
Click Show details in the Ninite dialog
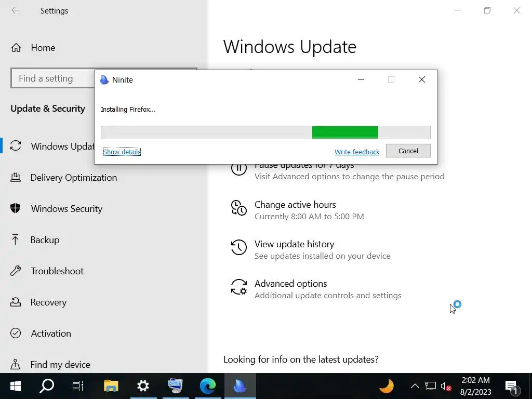click(122, 152)
